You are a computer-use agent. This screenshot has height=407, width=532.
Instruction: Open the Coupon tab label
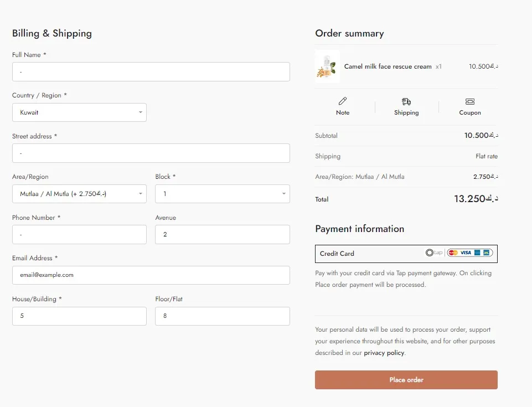470,113
